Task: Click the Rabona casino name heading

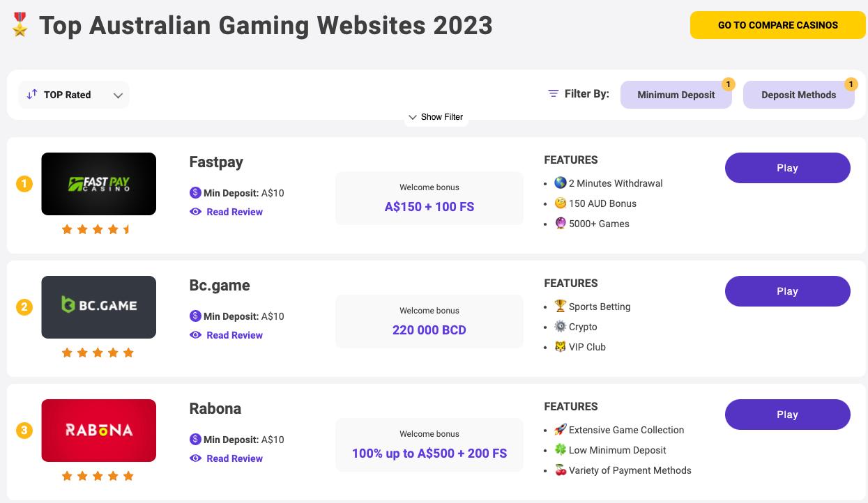Action: point(215,408)
